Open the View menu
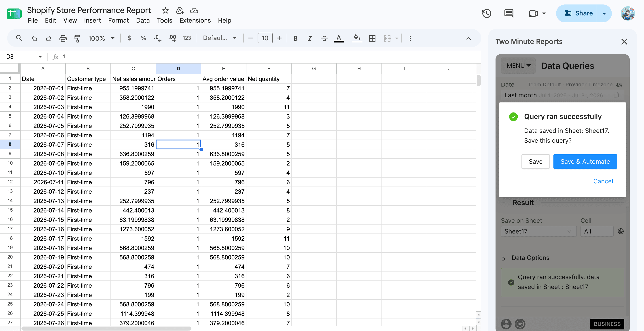 click(x=70, y=20)
